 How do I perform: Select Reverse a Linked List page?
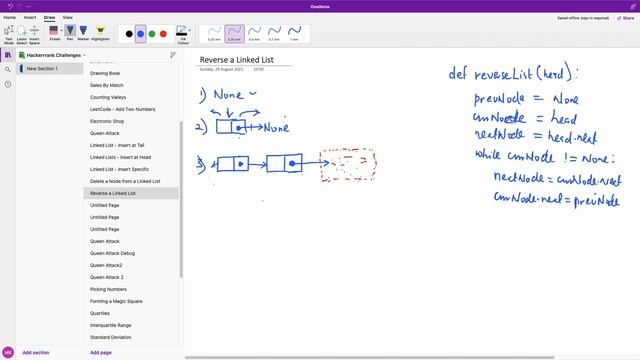(x=131, y=193)
